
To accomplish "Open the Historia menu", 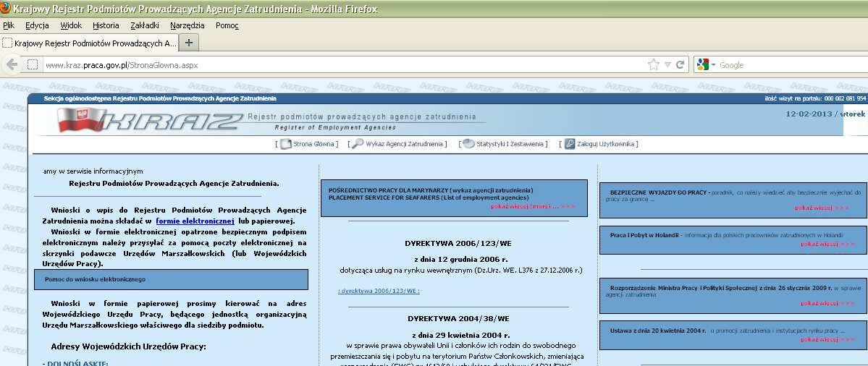I will 106,25.
